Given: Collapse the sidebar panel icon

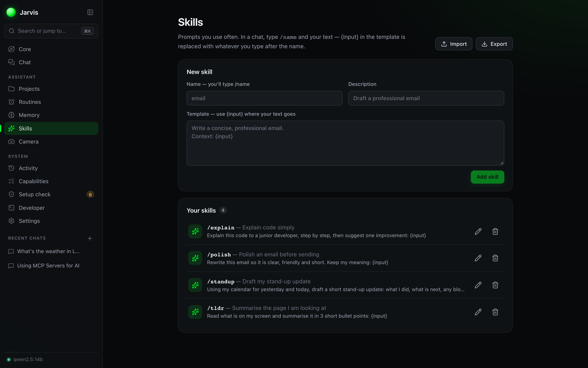Looking at the screenshot, I should point(90,12).
